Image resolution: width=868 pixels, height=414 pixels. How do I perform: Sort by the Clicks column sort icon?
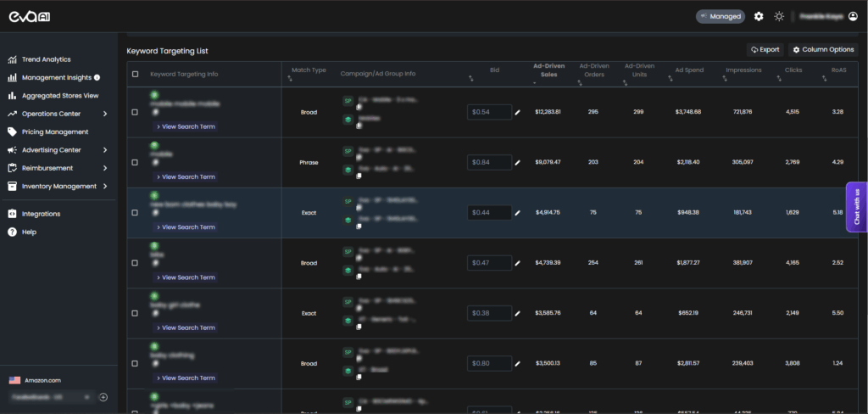(x=777, y=79)
